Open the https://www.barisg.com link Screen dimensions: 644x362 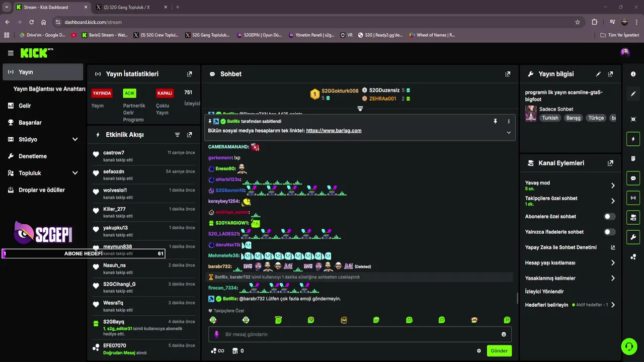point(334,131)
